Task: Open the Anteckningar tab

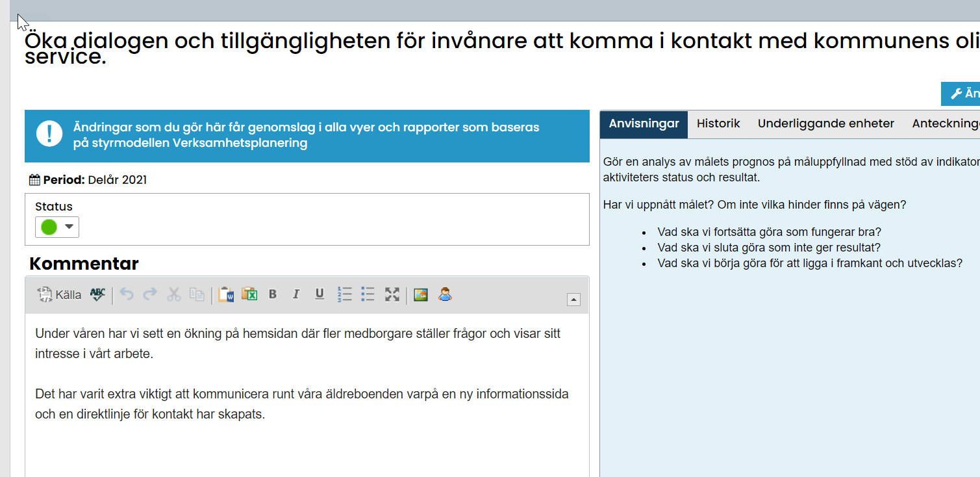Action: click(946, 124)
